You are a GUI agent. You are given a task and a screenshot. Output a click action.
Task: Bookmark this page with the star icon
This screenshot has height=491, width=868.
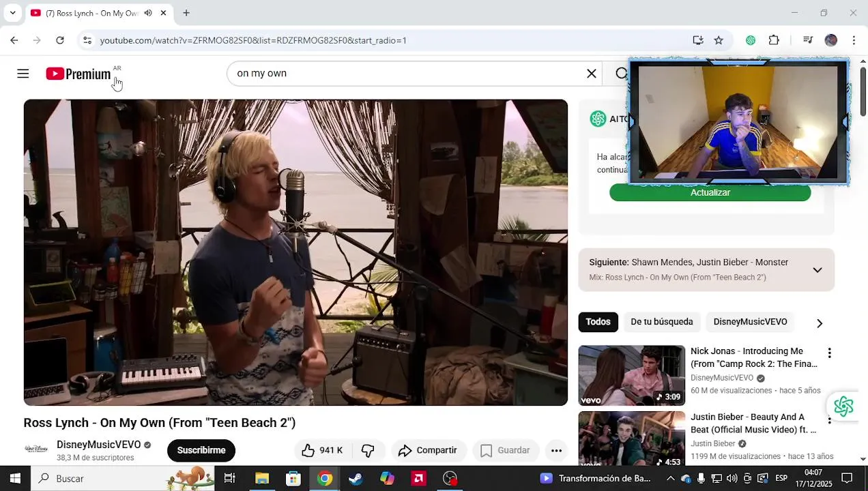coord(719,40)
